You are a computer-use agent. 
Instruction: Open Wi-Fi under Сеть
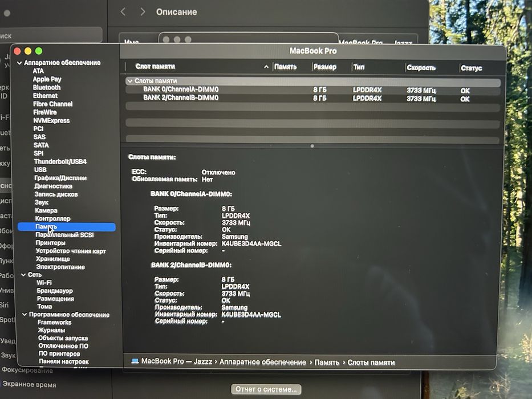[x=44, y=283]
